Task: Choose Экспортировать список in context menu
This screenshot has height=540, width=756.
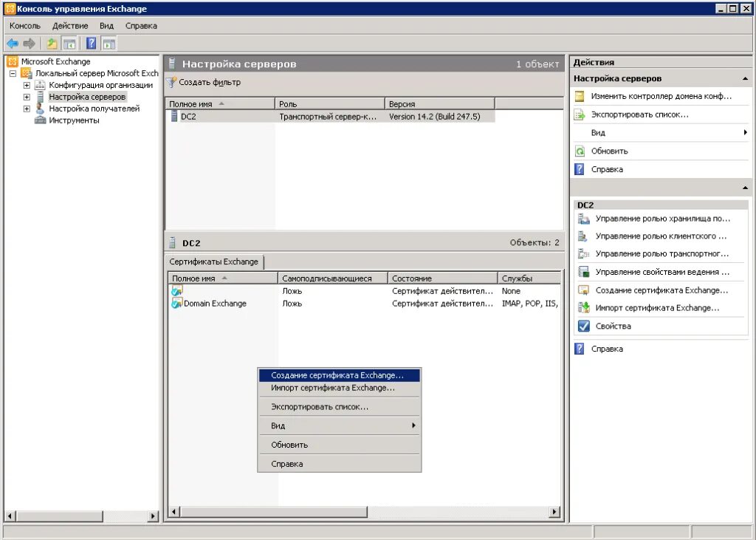Action: (x=340, y=407)
